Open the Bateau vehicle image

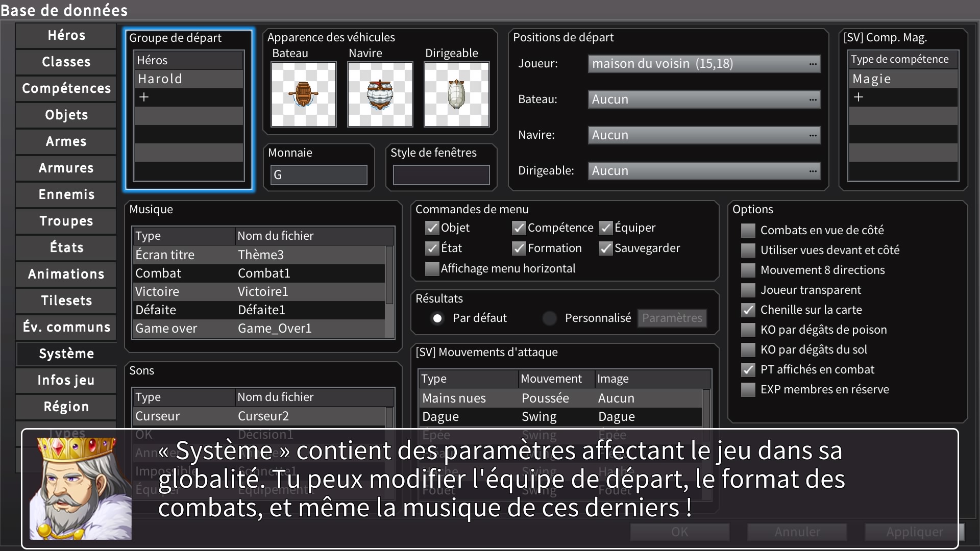click(304, 94)
